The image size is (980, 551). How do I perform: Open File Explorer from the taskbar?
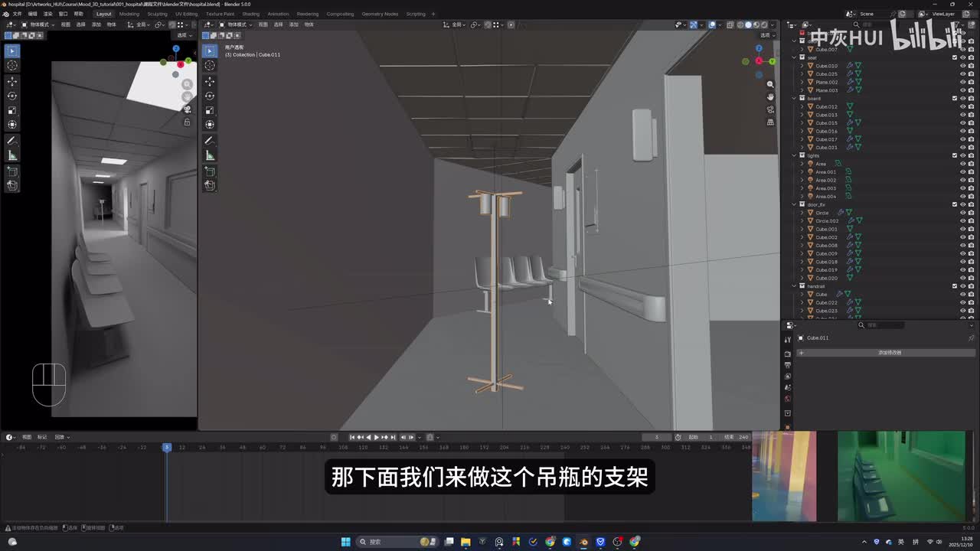[465, 542]
